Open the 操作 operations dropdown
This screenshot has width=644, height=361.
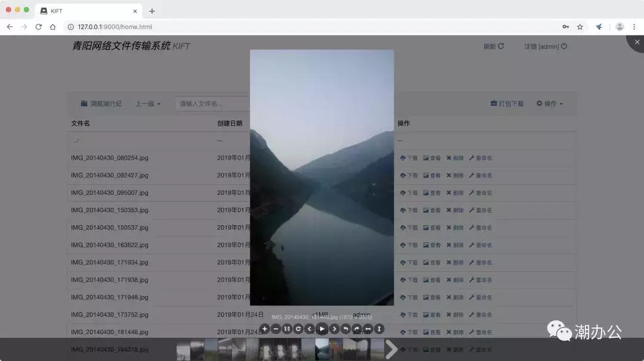(x=549, y=103)
